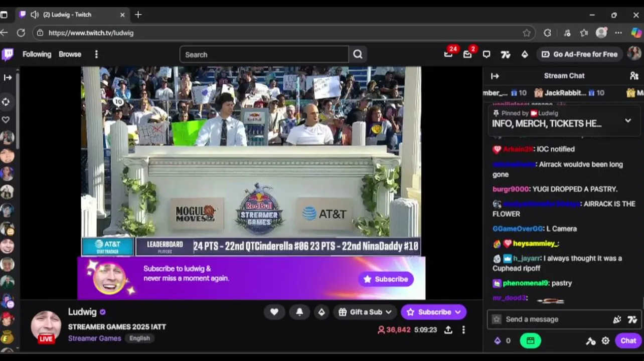Open browser Settings and more menu

(618, 33)
